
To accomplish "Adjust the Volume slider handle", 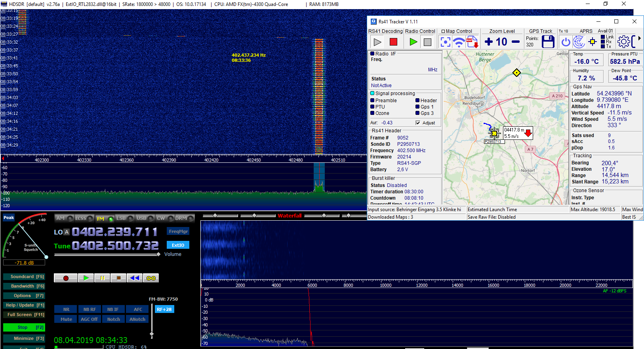I will (158, 254).
